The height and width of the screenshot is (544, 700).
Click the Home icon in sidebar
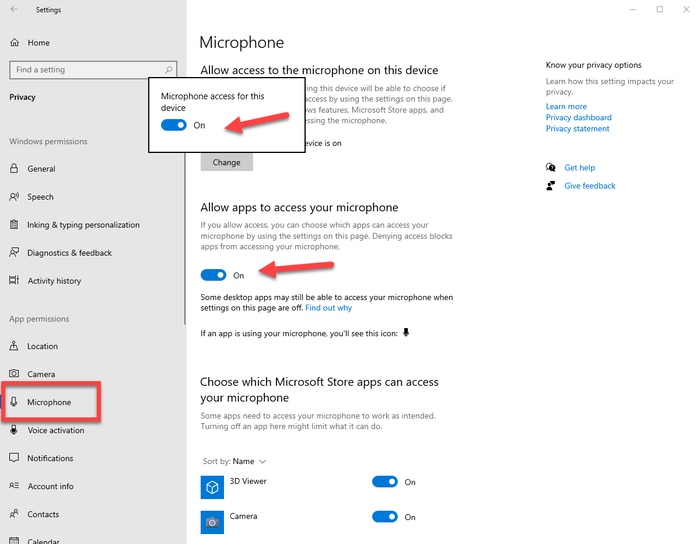(15, 43)
